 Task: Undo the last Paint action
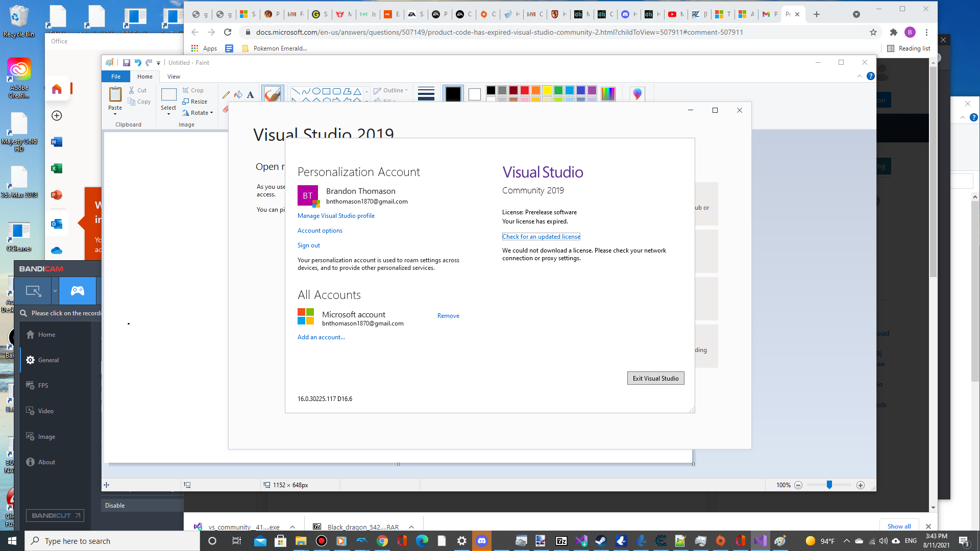[137, 62]
